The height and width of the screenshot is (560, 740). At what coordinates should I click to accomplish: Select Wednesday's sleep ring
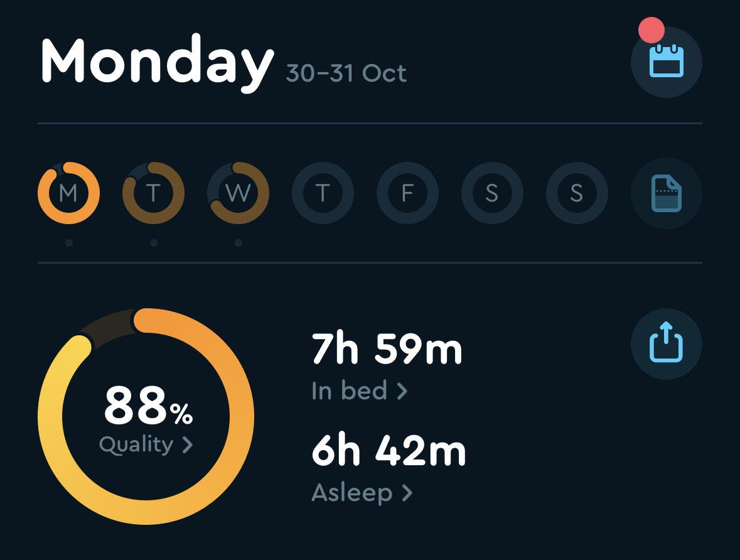click(x=238, y=193)
